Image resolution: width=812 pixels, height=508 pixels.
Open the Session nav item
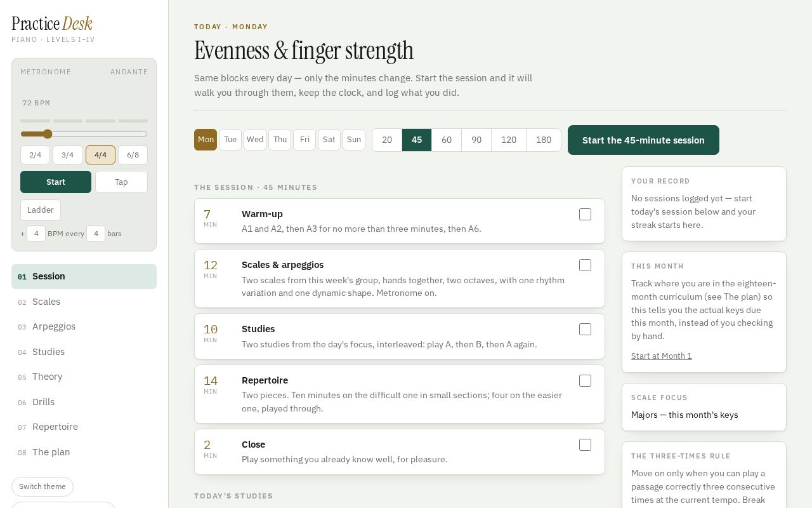pyautogui.click(x=84, y=276)
